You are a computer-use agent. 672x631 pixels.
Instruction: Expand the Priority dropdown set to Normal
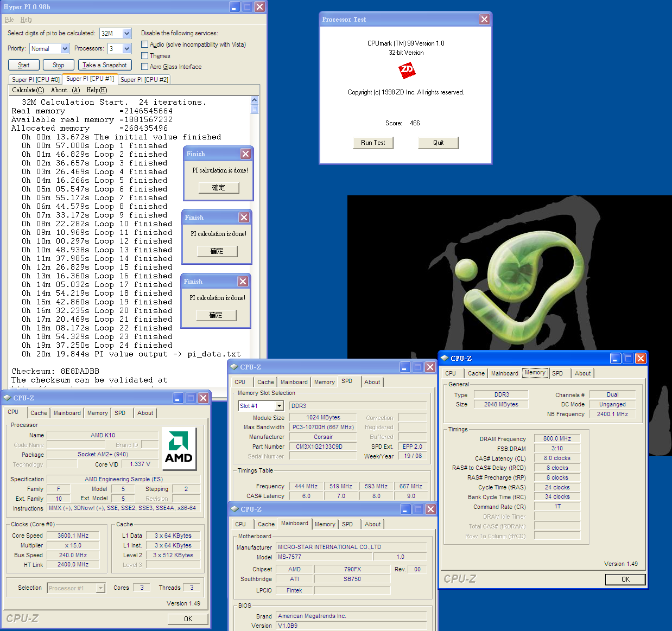(x=65, y=49)
